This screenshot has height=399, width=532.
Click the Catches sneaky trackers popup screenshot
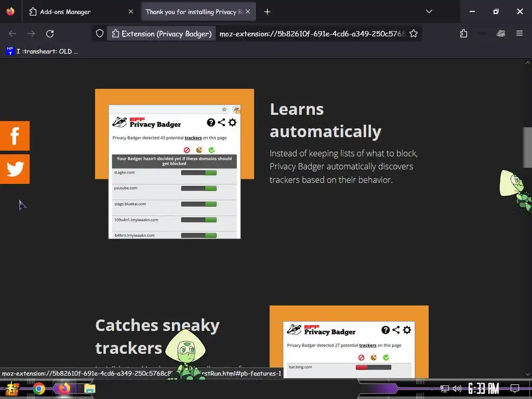[349, 350]
